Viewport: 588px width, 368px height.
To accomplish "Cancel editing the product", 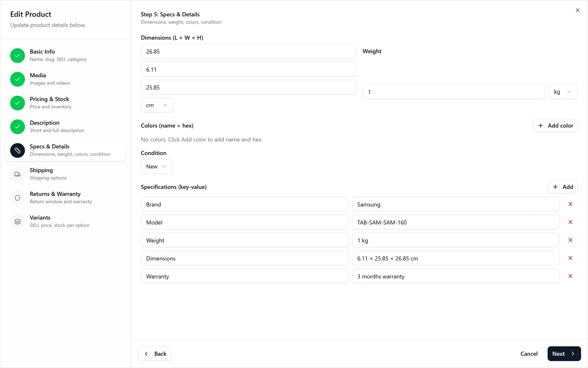I will point(529,354).
